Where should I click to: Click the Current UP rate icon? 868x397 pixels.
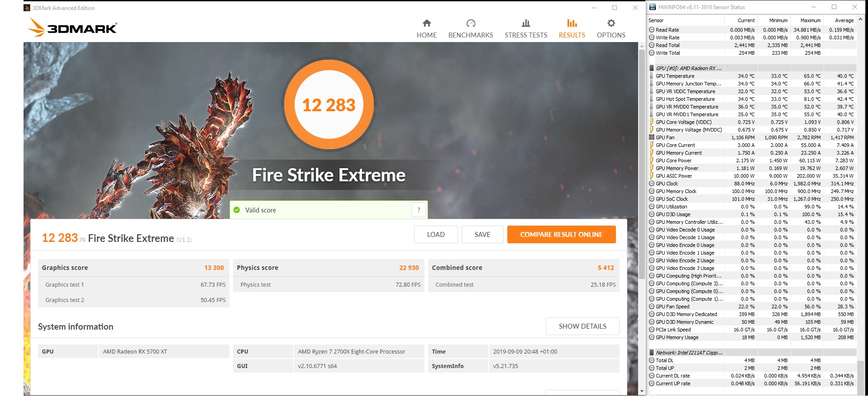click(x=652, y=383)
